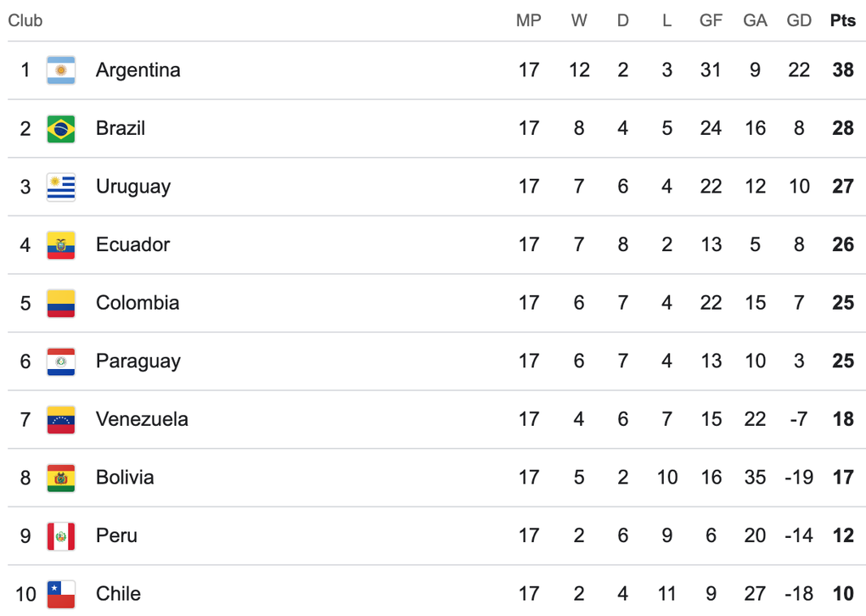Select the Uruguay team name
866x616 pixels.
pos(133,187)
